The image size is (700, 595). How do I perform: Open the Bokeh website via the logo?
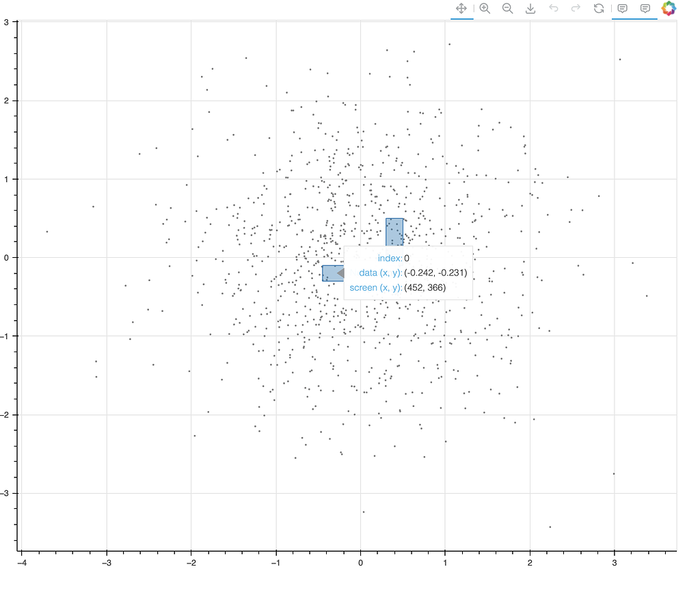point(669,8)
